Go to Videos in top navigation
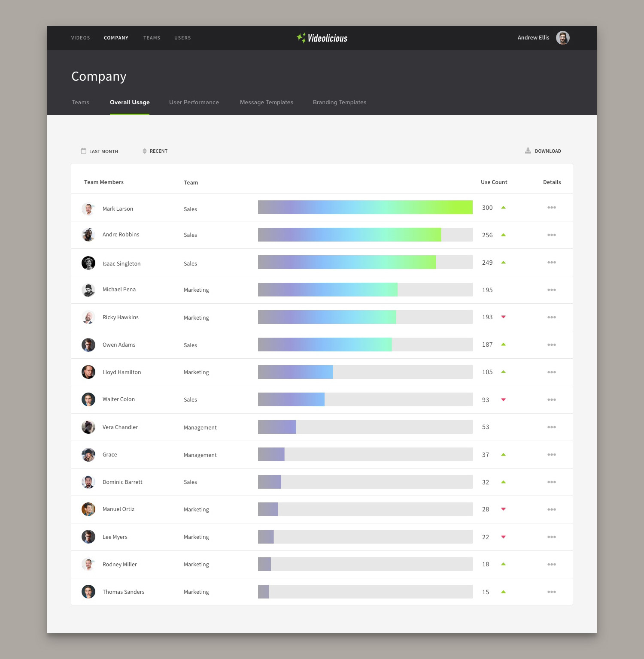Viewport: 644px width, 659px height. point(81,38)
